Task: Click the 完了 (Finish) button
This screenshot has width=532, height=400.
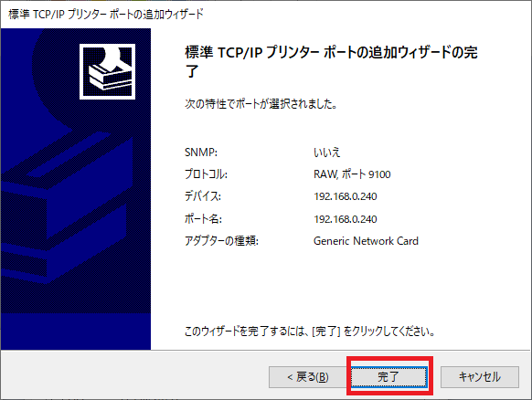Action: coord(388,376)
